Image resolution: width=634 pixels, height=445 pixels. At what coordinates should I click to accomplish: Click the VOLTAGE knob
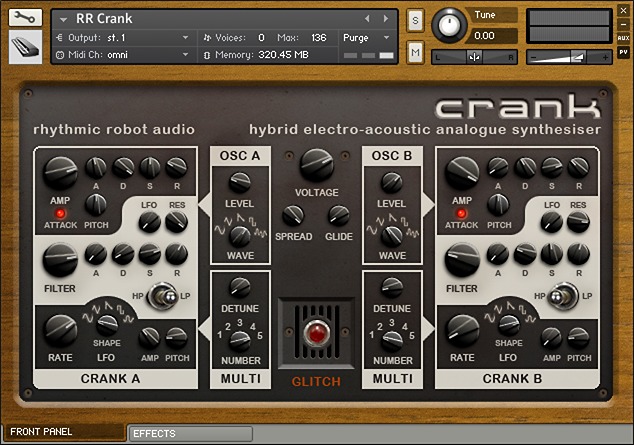316,165
